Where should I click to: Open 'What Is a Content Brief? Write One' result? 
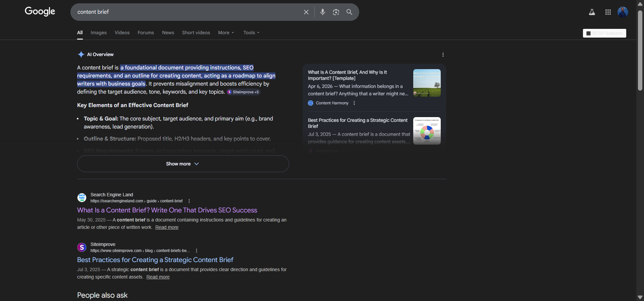pos(167,210)
